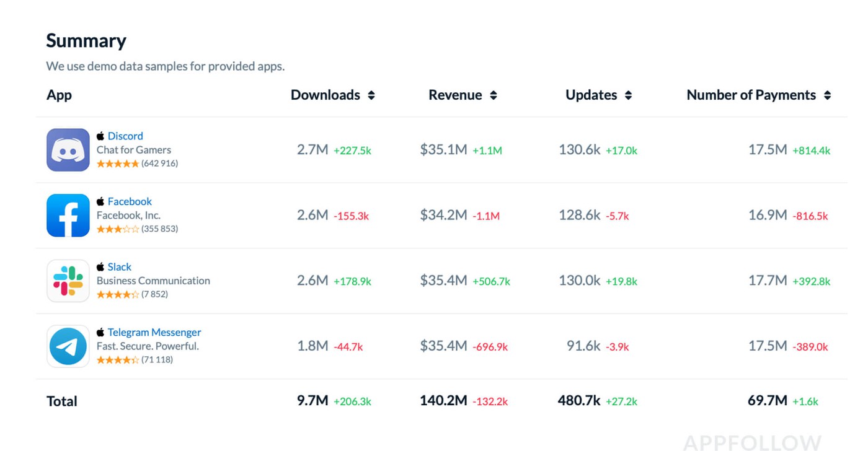The image size is (868, 451).
Task: Click the Business Communication subtitle
Action: [x=153, y=281]
